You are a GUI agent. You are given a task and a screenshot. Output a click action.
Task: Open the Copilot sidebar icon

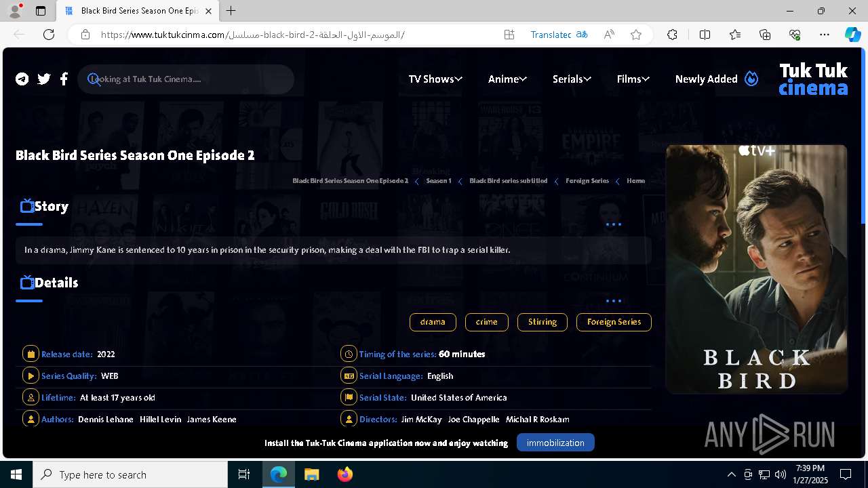point(852,35)
